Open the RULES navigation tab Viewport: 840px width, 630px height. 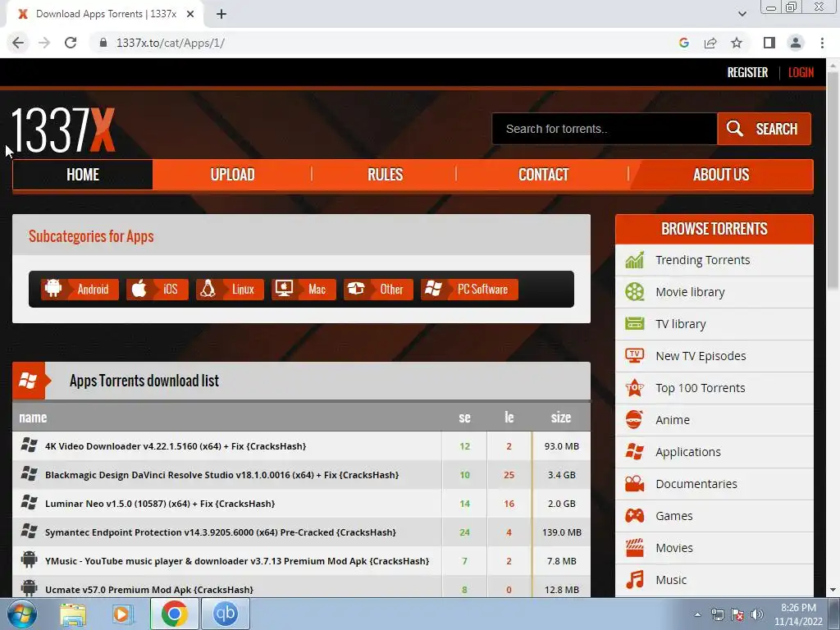(385, 175)
